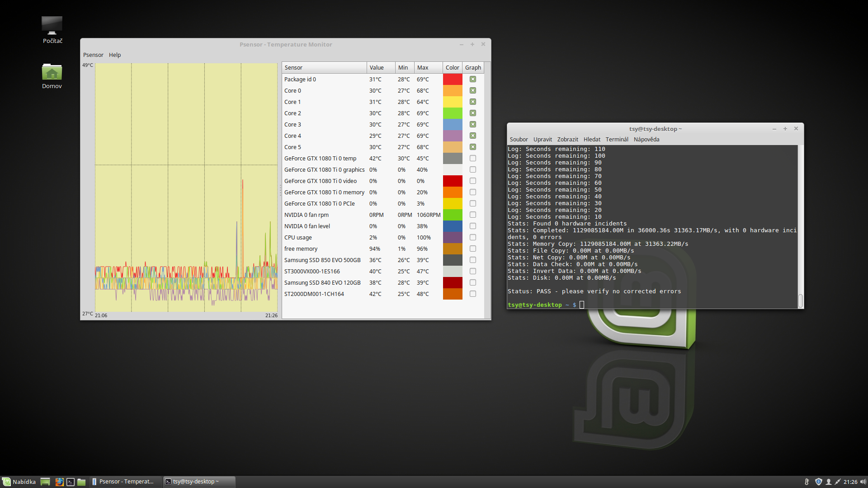Open the Domov home folder icon

pos(52,72)
